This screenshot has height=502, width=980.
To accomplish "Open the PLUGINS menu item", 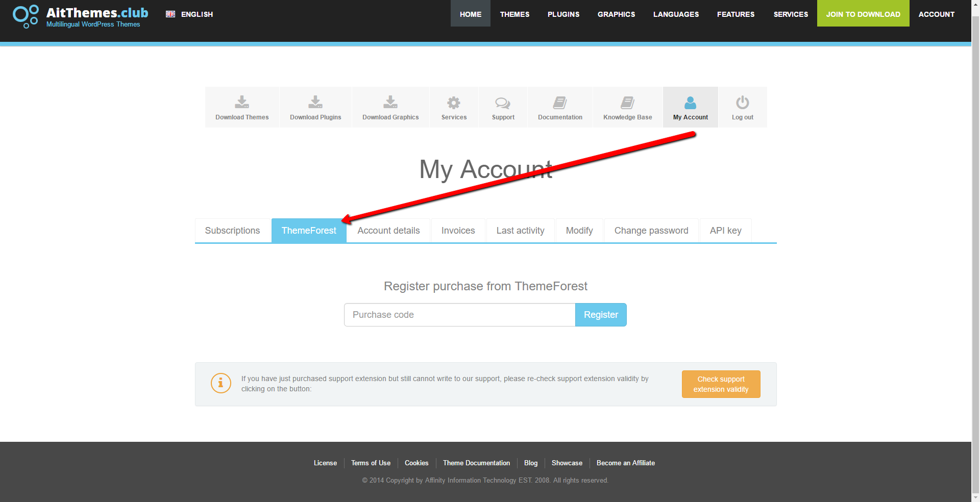I will coord(563,14).
